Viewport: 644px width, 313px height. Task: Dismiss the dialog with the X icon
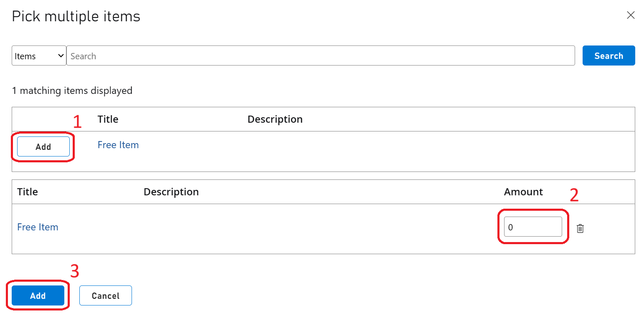tap(631, 15)
